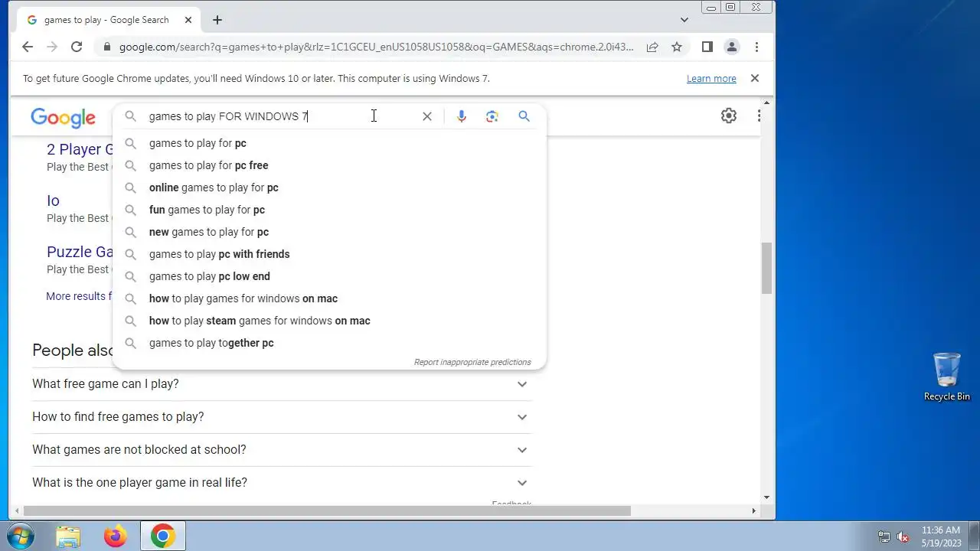
Task: Open the 'Io' search result link
Action: point(53,201)
